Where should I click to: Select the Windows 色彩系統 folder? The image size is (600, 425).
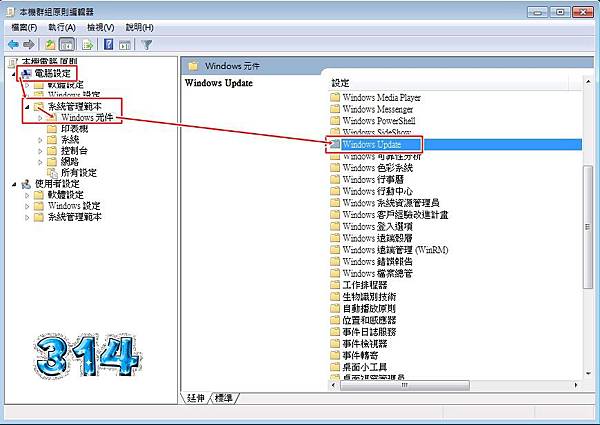point(378,168)
